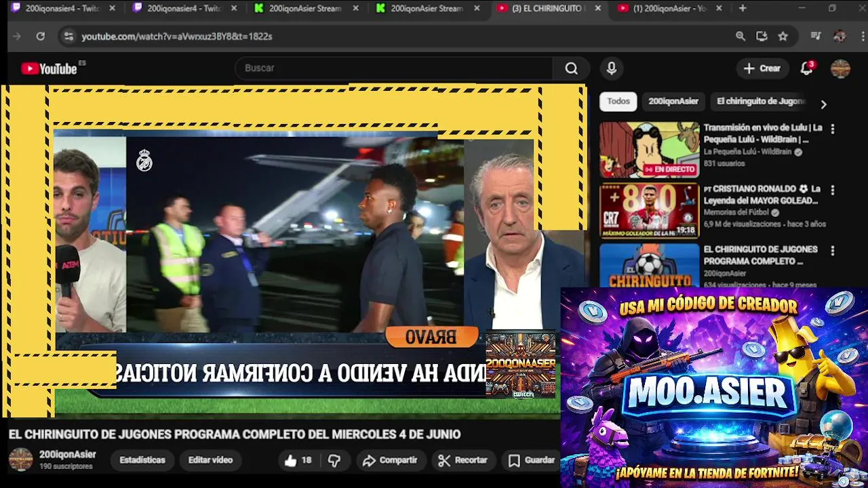Image resolution: width=868 pixels, height=488 pixels.
Task: Open 200iqonAsier channel avatar below the video
Action: pyautogui.click(x=20, y=460)
